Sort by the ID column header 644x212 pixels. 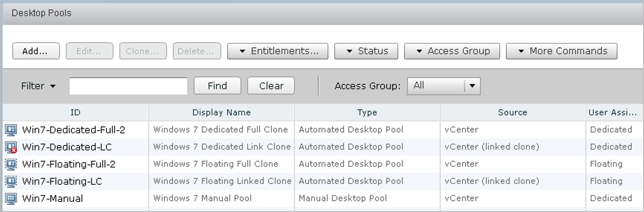click(x=76, y=112)
